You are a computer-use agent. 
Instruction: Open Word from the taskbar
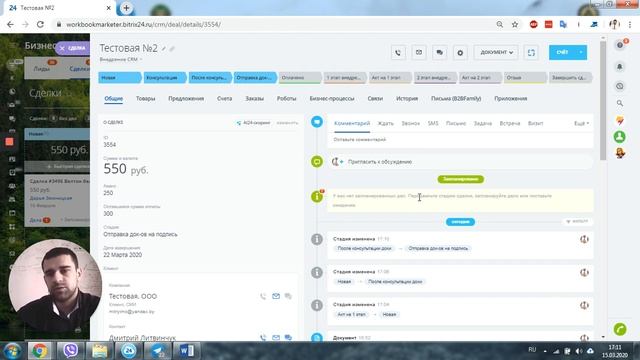187,351
